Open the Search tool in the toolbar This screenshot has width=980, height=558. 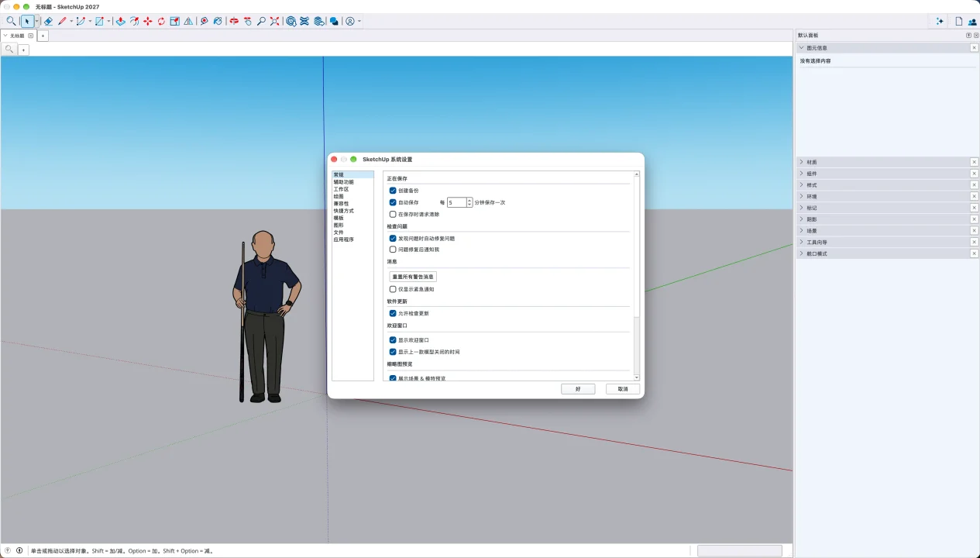coord(11,22)
